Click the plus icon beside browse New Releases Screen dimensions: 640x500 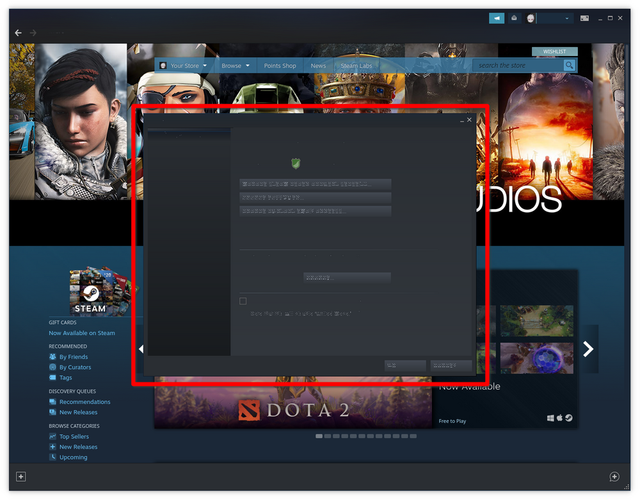[53, 447]
